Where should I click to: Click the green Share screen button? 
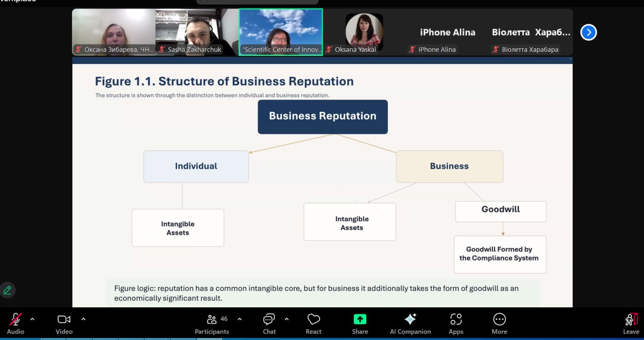(x=360, y=323)
